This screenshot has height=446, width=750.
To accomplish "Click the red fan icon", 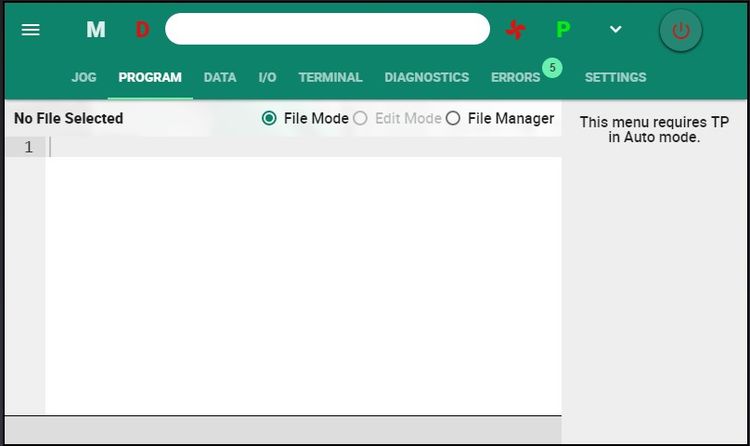I will click(x=515, y=30).
